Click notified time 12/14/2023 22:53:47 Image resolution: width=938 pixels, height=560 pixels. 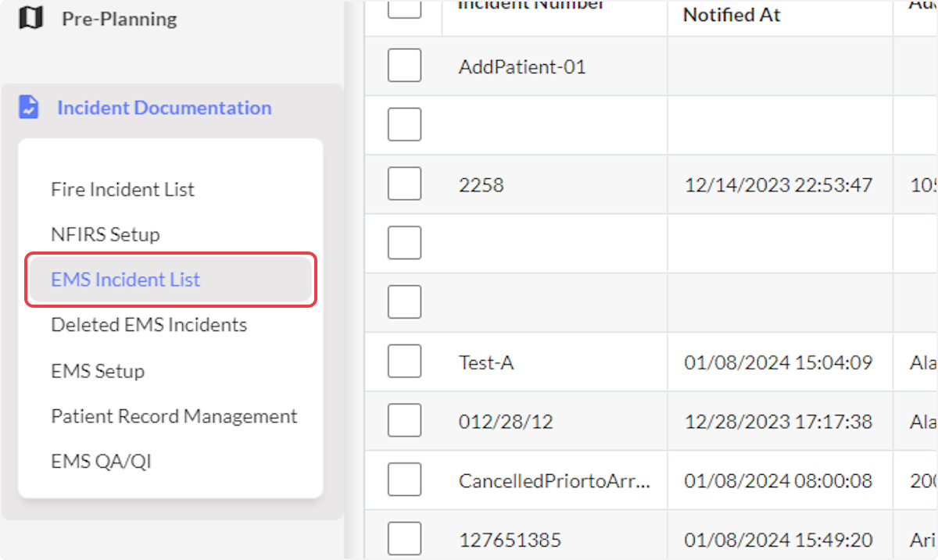pyautogui.click(x=779, y=185)
